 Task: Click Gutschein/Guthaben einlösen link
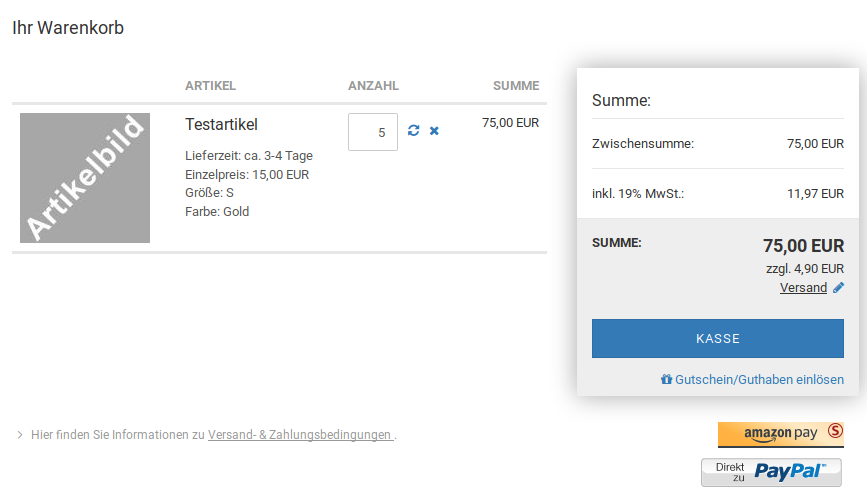click(x=759, y=380)
